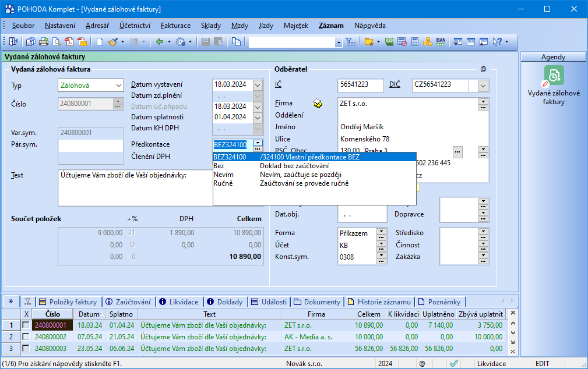Click the printer icon in toolbar
Image resolution: width=588 pixels, height=369 pixels.
[44, 41]
